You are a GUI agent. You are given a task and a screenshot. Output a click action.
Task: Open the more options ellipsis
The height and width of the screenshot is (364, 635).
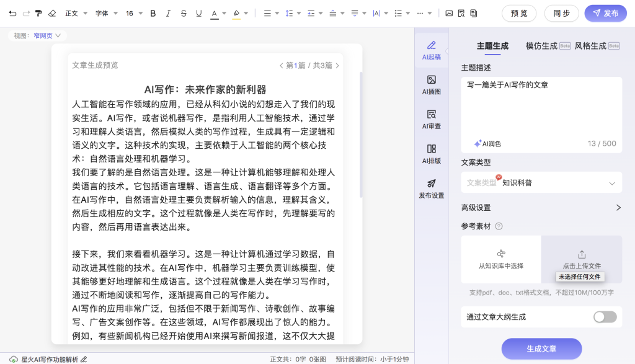(x=420, y=14)
